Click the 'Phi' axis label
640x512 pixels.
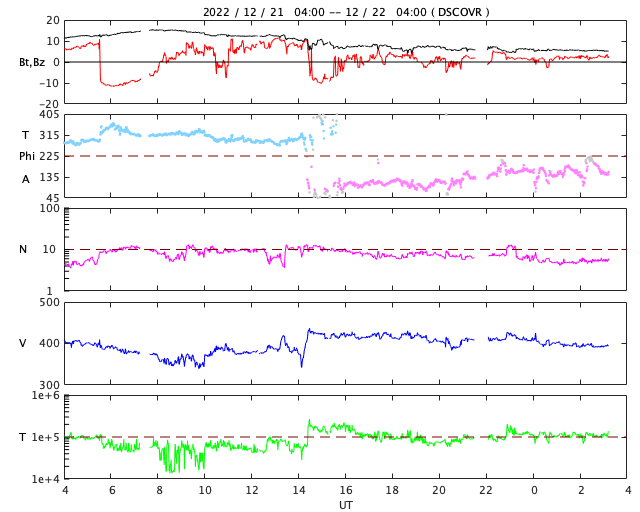coord(27,156)
